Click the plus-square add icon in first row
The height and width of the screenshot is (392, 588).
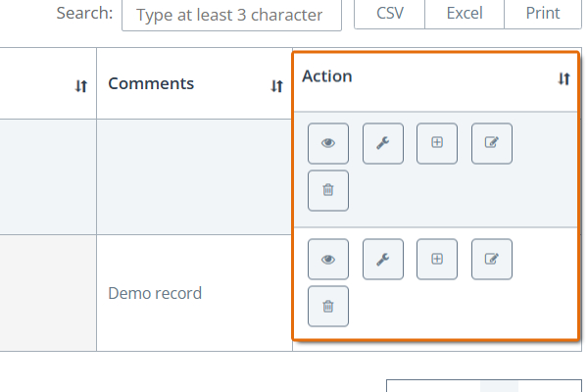point(437,143)
